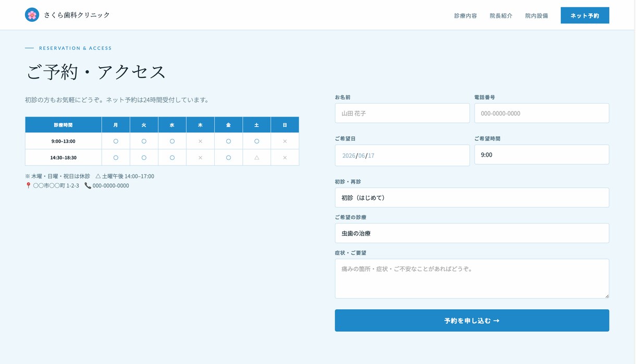Image resolution: width=636 pixels, height=364 pixels.
Task: Open the ご希望の診療 dropdown
Action: [472, 233]
